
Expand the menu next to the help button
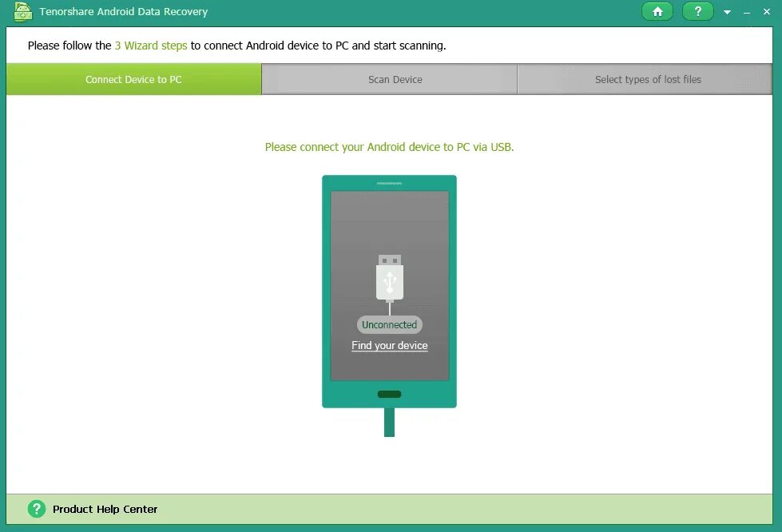pyautogui.click(x=728, y=11)
